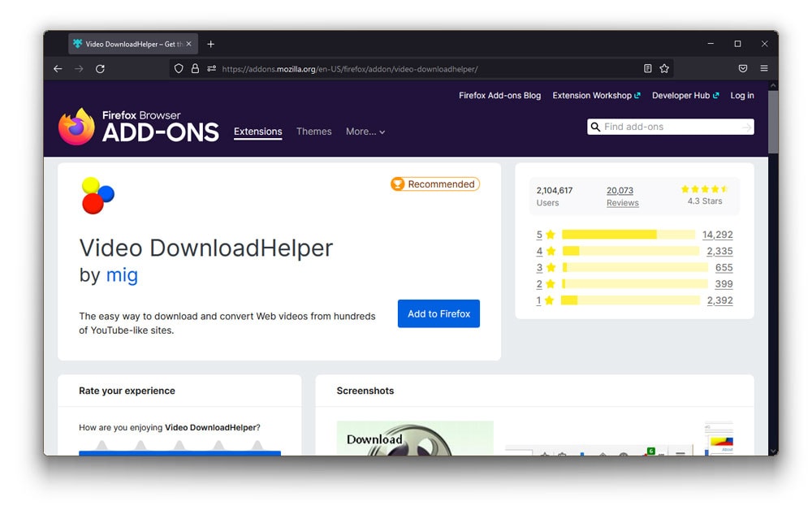The width and height of the screenshot is (812, 514).
Task: Click the 2,104,617 Users count
Action: (555, 197)
